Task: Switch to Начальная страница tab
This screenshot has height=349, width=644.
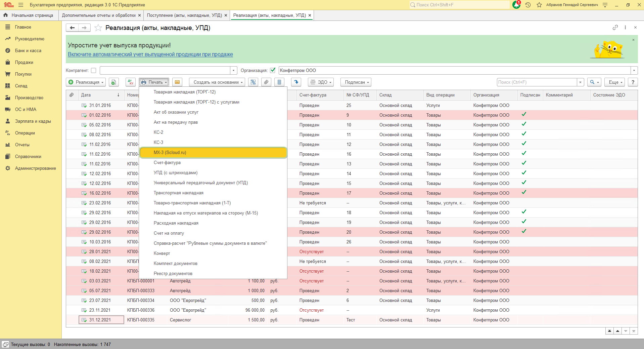Action: coord(29,15)
